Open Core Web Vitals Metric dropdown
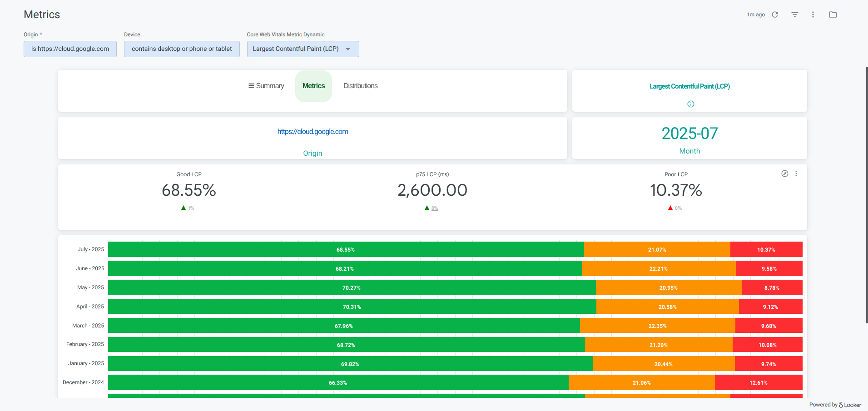 click(x=303, y=49)
